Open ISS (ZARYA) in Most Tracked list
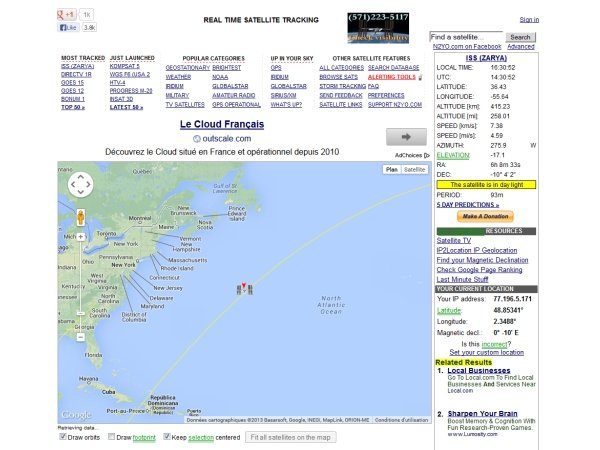 coord(77,66)
